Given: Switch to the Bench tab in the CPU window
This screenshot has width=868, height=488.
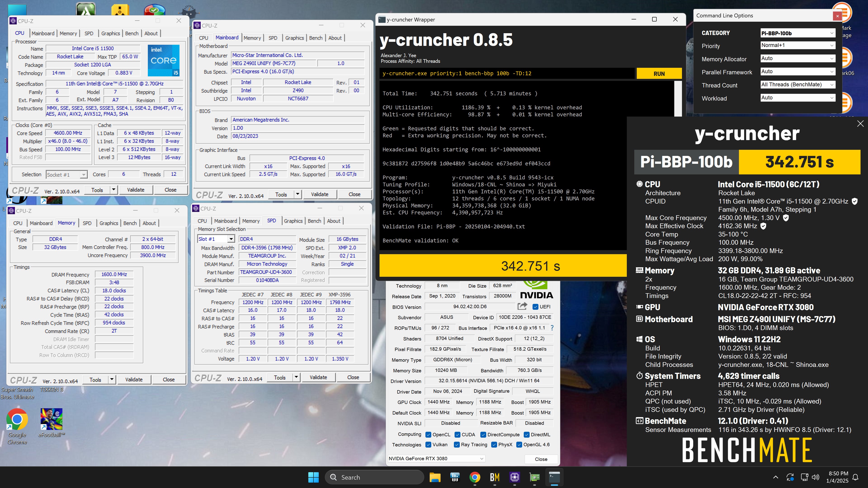Looking at the screenshot, I should point(132,33).
